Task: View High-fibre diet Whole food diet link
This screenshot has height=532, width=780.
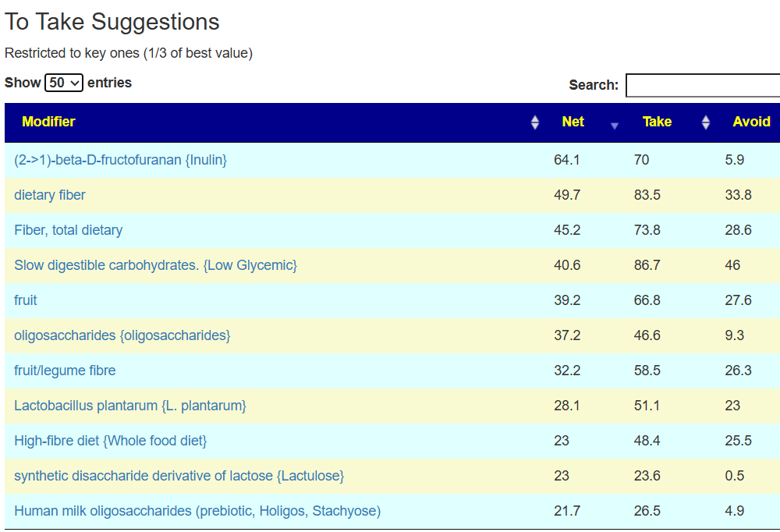Action: pyautogui.click(x=110, y=441)
